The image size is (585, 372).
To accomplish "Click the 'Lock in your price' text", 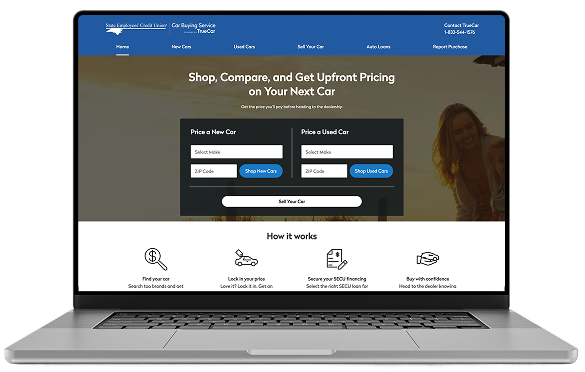I will click(x=246, y=279).
